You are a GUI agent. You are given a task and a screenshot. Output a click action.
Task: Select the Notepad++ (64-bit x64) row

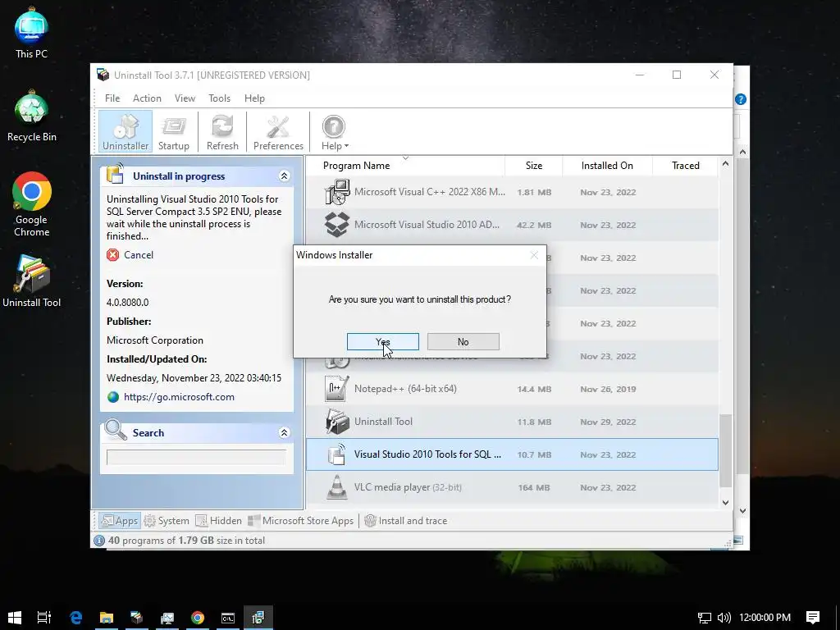point(512,389)
